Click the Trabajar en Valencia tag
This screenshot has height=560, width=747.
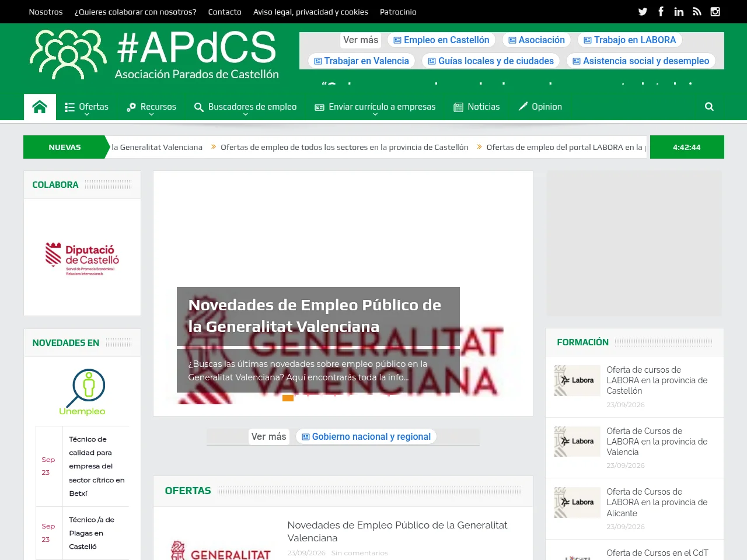(361, 61)
